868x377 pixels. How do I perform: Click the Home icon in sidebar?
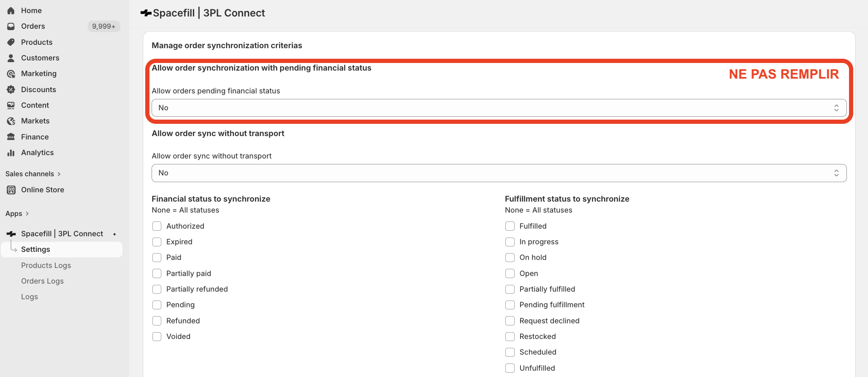tap(11, 11)
